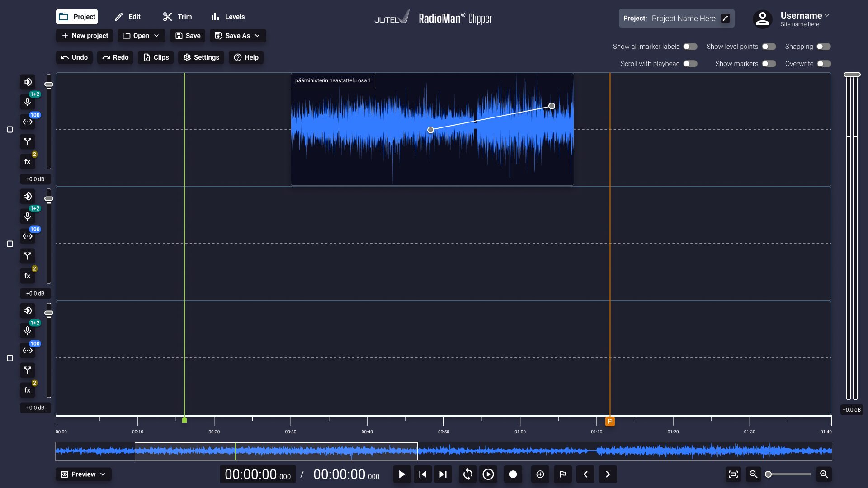Open second track stereo pan control
Image resolution: width=868 pixels, height=488 pixels.
click(28, 236)
